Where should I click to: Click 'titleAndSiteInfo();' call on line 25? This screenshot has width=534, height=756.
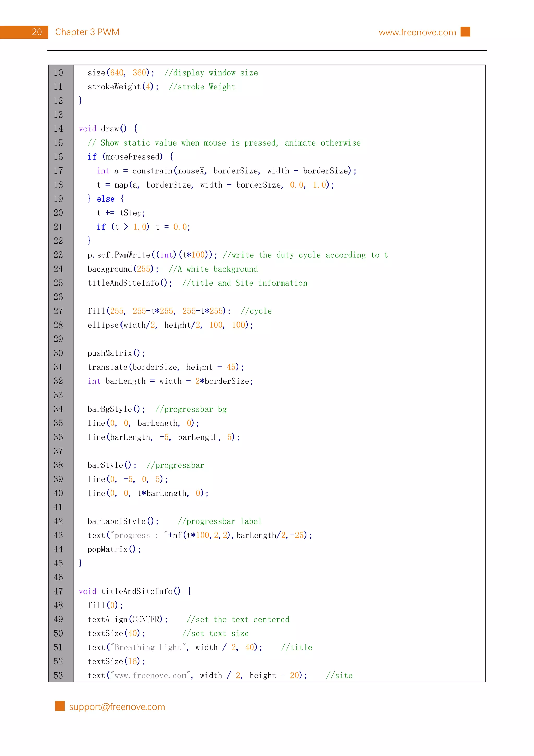(x=130, y=283)
